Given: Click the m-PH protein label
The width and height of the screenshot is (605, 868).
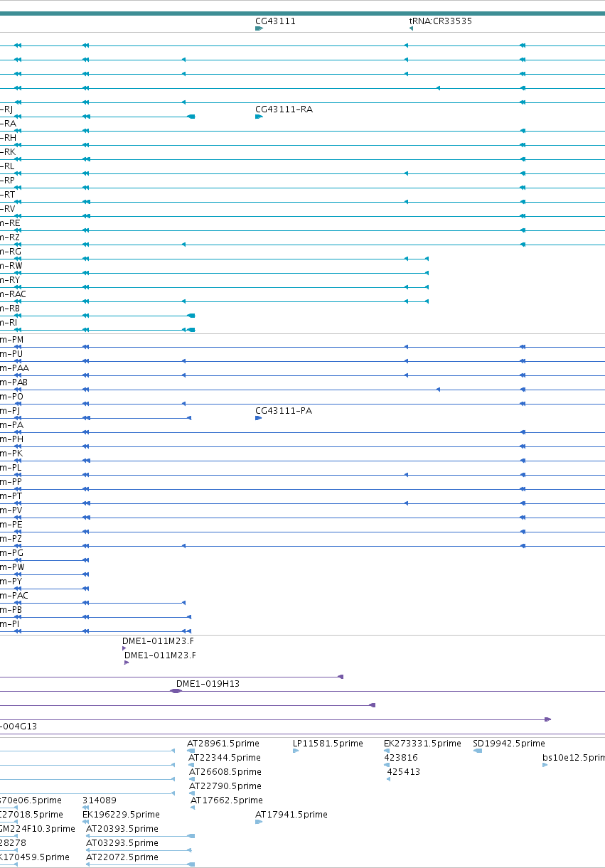Looking at the screenshot, I should coord(11,439).
